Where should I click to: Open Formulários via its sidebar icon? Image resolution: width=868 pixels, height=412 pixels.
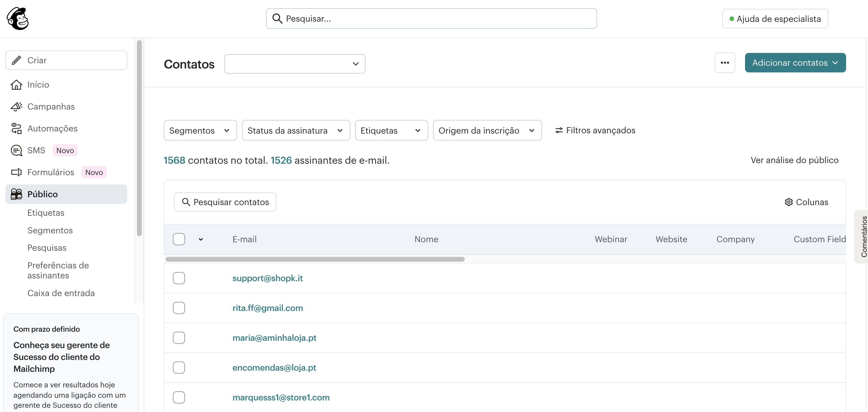tap(16, 172)
